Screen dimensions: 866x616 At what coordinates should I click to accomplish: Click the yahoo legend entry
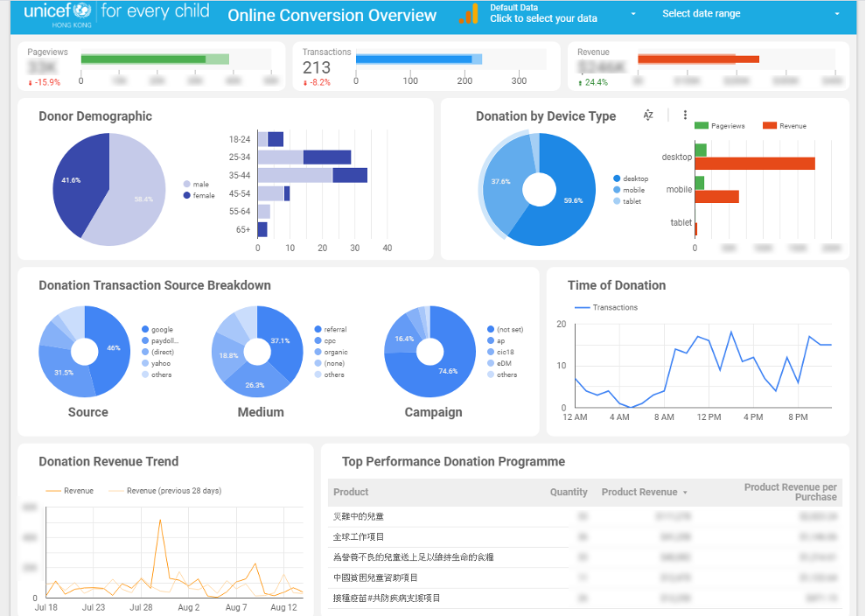click(157, 363)
